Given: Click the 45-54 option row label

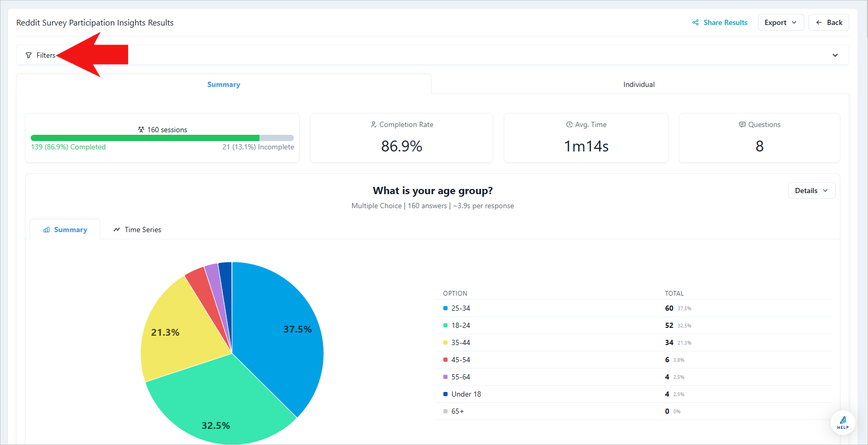Looking at the screenshot, I should pos(461,360).
